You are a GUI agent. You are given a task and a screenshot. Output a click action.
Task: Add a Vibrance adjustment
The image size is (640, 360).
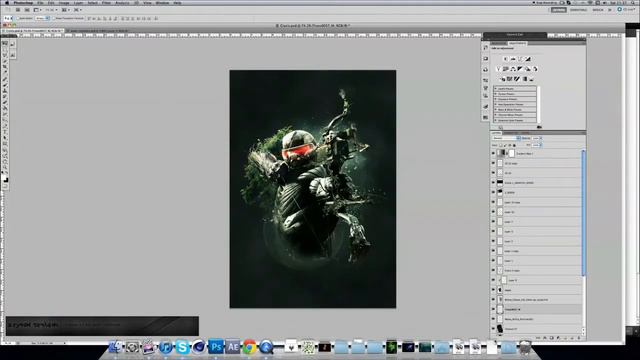pyautogui.click(x=498, y=69)
